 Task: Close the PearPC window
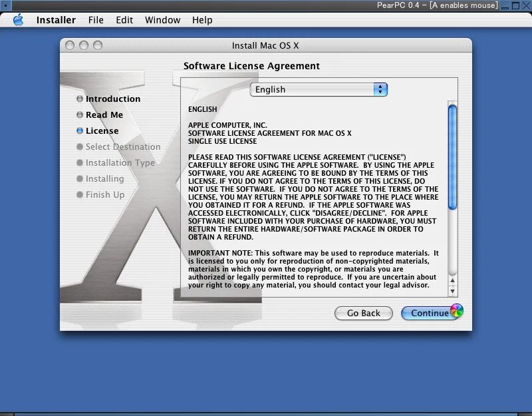tap(526, 5)
